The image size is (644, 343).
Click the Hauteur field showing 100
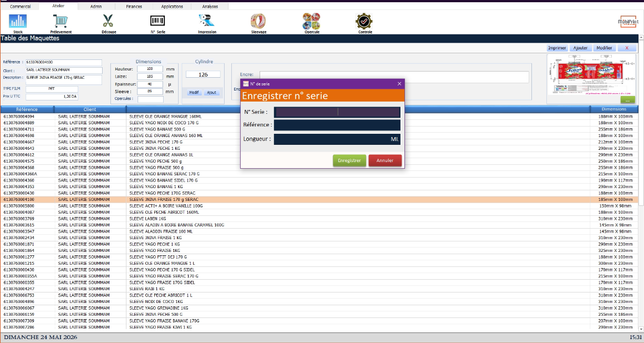[x=150, y=69]
